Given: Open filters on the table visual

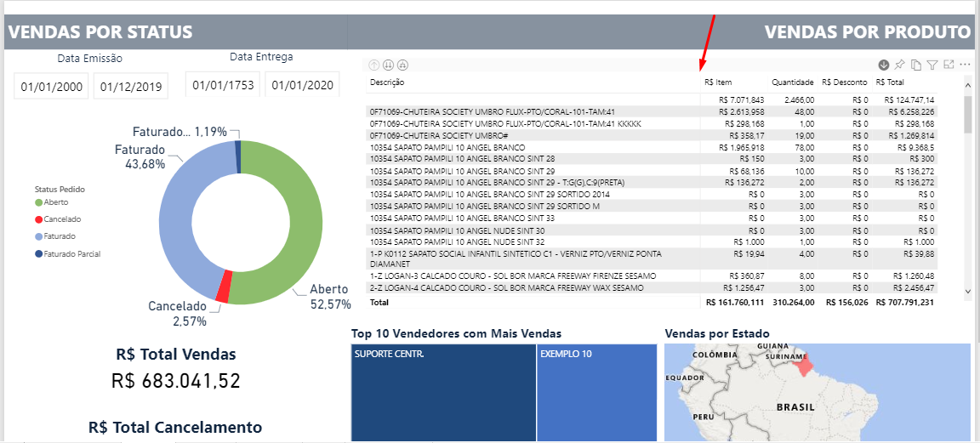Looking at the screenshot, I should point(932,65).
